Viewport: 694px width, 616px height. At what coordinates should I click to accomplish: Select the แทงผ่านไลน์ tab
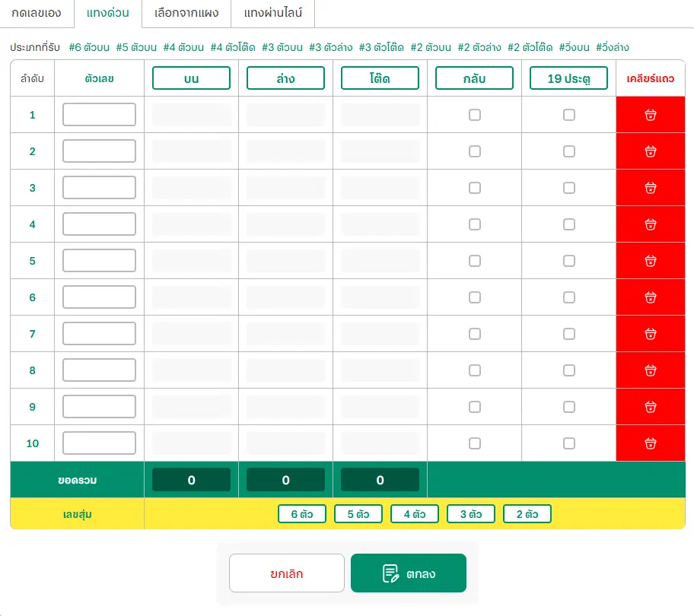point(273,13)
